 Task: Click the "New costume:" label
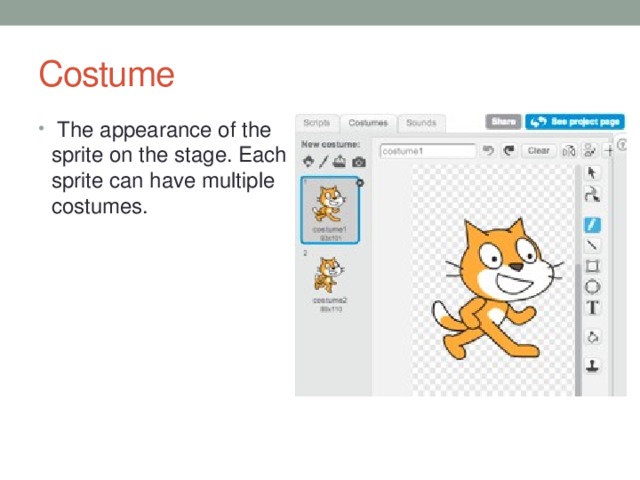point(331,144)
